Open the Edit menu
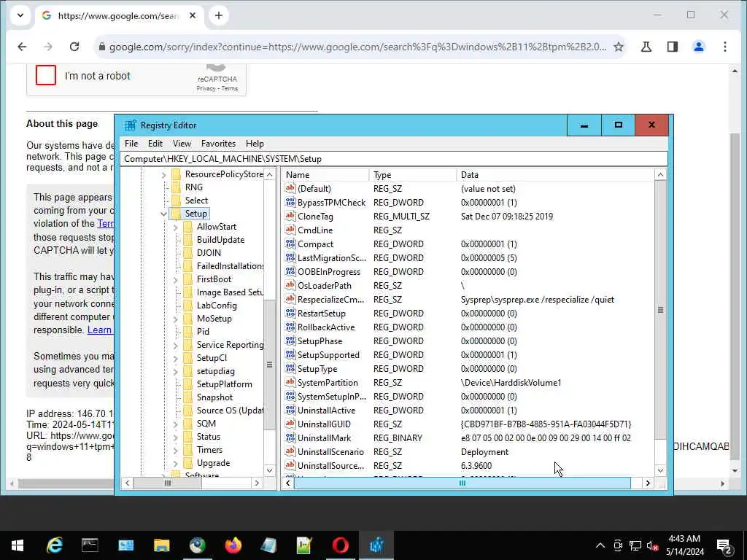 (155, 144)
